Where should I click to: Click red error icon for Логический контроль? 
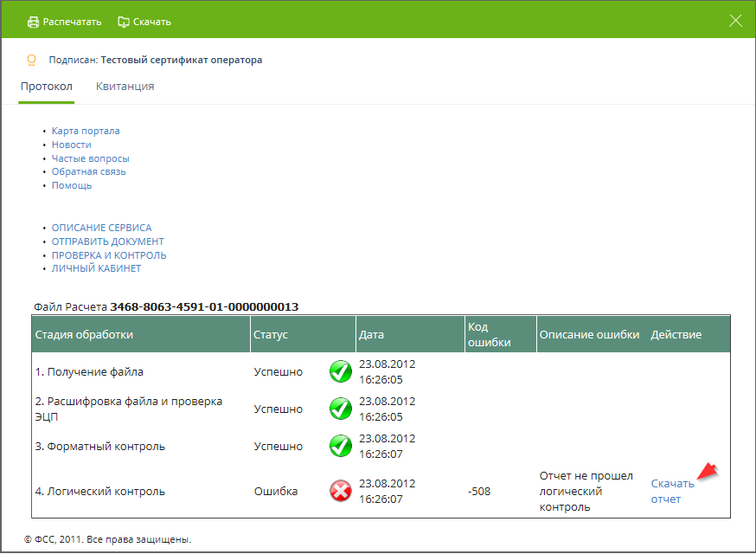click(x=341, y=491)
